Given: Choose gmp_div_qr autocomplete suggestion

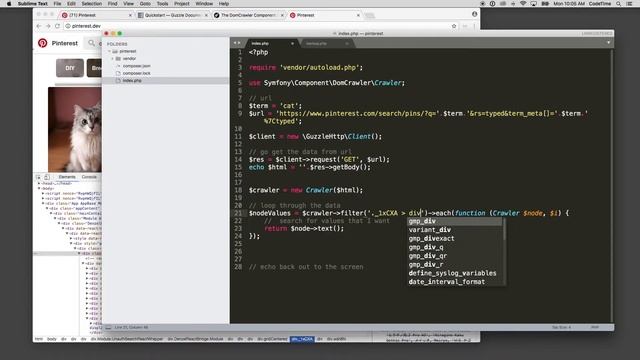Looking at the screenshot, I should click(x=454, y=256).
